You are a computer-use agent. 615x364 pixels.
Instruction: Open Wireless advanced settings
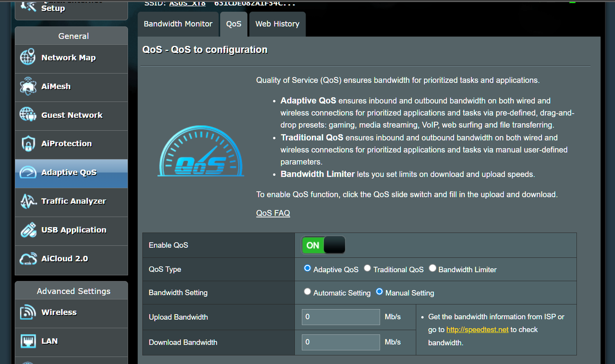(71, 313)
